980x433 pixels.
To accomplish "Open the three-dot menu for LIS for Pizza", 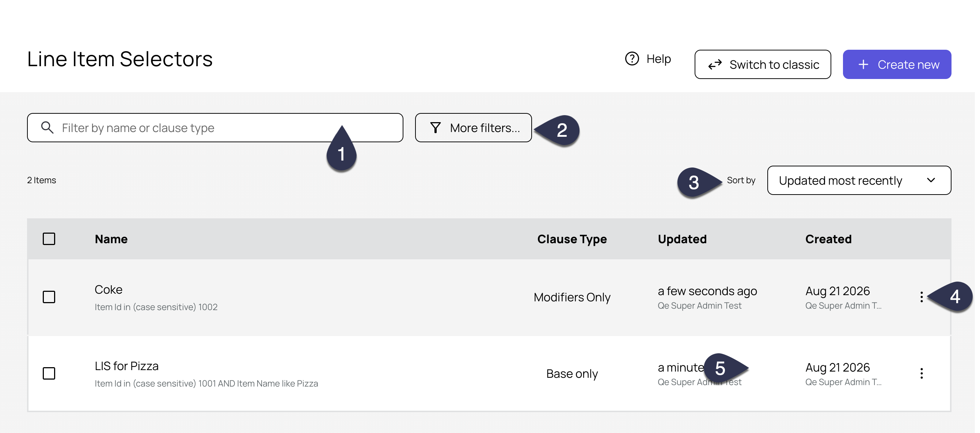I will tap(921, 373).
